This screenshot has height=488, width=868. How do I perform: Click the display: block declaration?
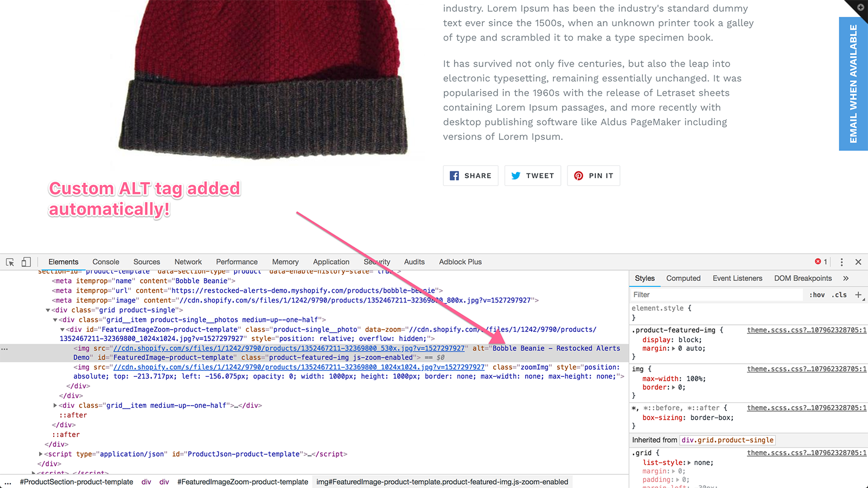pos(672,340)
